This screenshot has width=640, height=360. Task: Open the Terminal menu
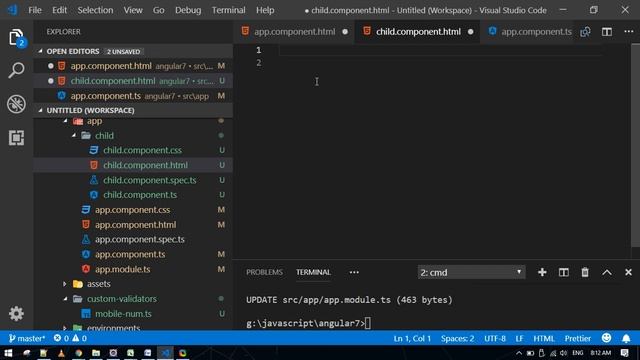[228, 10]
